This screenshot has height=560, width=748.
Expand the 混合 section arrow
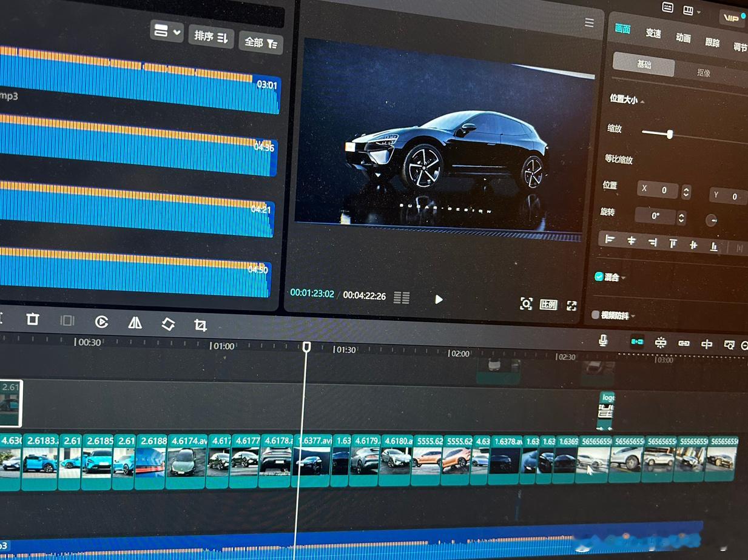(624, 278)
